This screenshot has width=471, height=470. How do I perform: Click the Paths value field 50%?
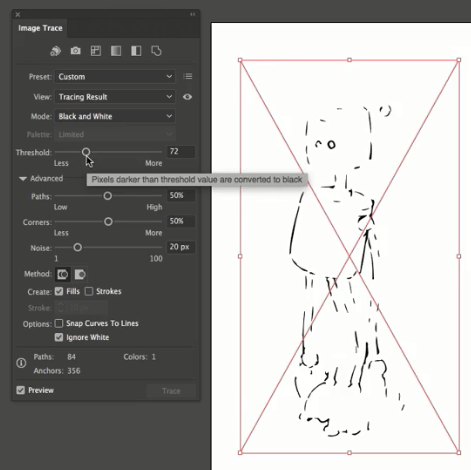pos(181,195)
